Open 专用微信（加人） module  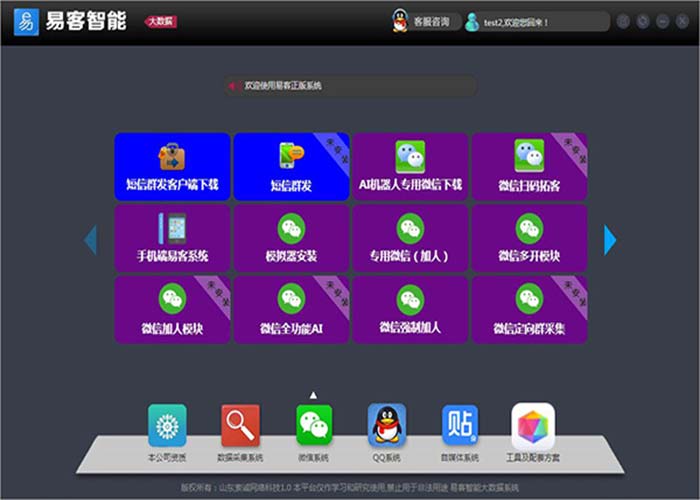[x=410, y=238]
